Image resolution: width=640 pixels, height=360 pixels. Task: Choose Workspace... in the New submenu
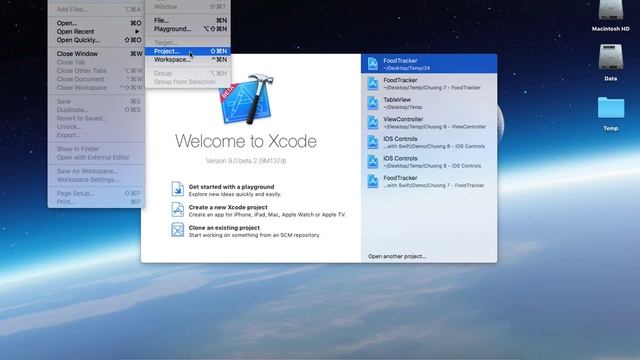188,60
